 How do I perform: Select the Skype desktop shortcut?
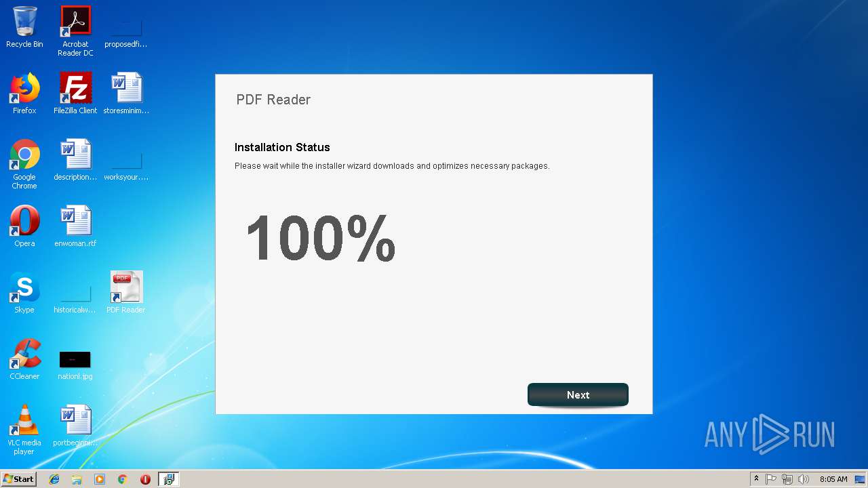click(x=24, y=293)
